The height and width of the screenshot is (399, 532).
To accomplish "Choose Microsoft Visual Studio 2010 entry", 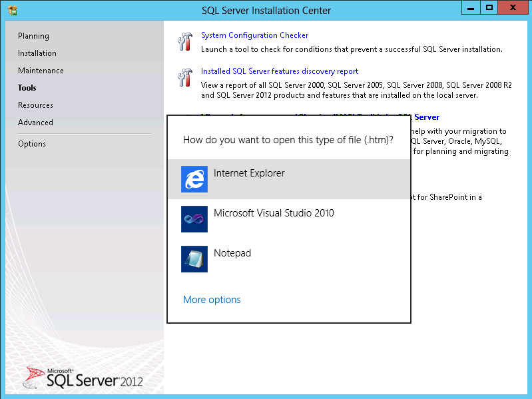I will tap(289, 219).
